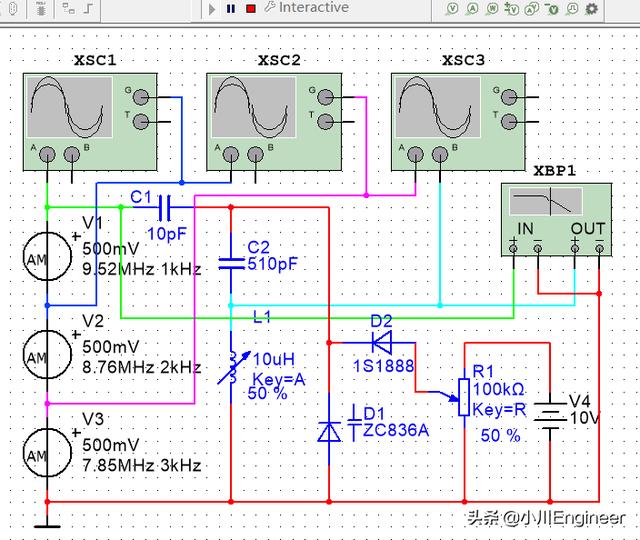Click channel A terminal of XSC1
This screenshot has width=640, height=540.
point(47,154)
